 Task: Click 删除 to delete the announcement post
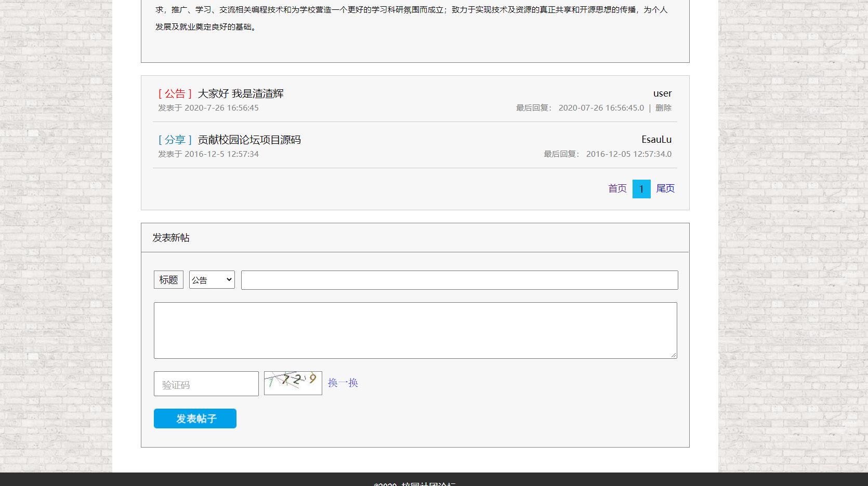[664, 108]
